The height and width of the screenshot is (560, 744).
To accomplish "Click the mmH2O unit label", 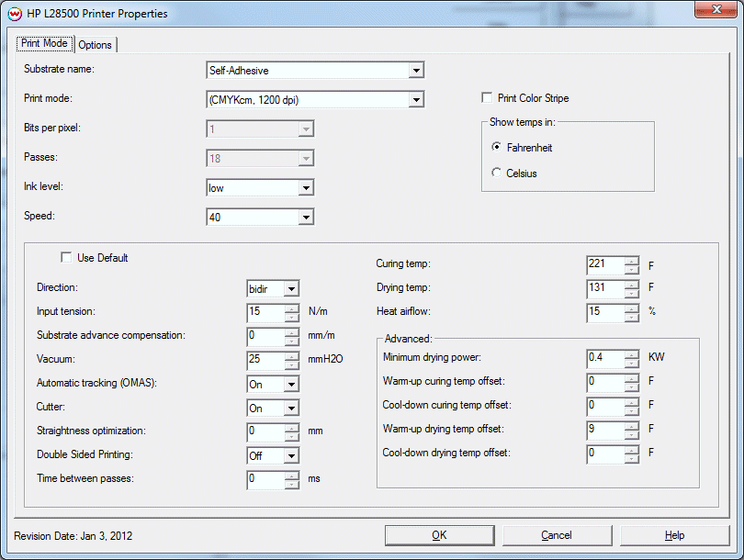I will click(x=325, y=359).
